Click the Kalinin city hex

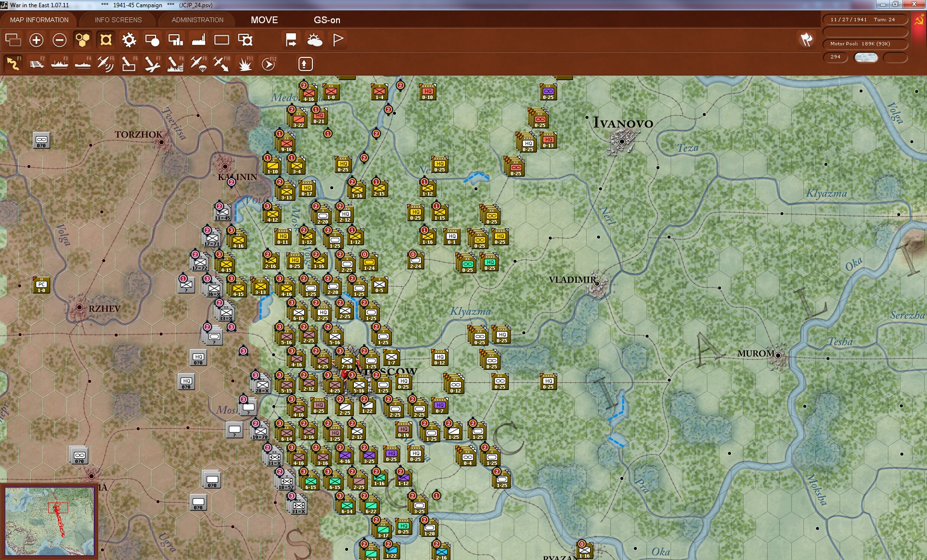point(225,166)
